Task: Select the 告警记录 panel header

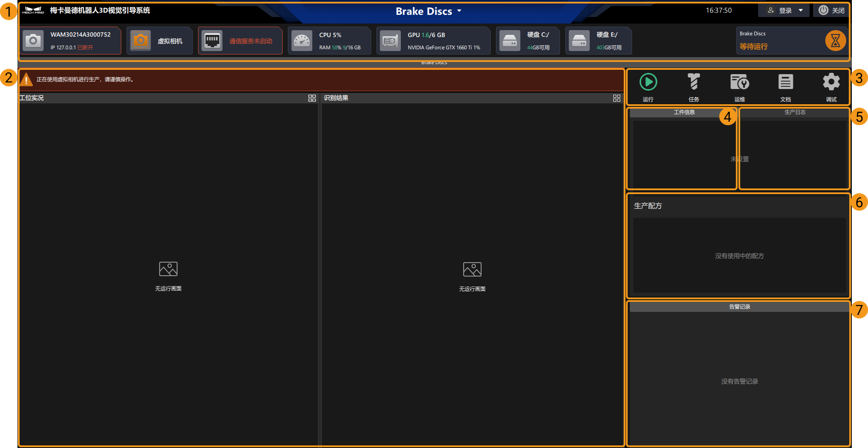Action: [739, 307]
